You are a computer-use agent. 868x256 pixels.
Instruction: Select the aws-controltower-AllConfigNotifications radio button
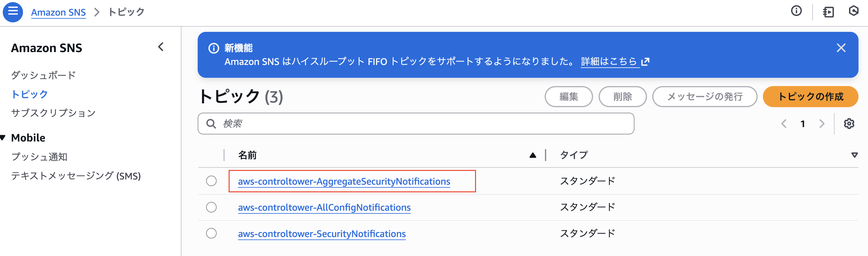211,207
